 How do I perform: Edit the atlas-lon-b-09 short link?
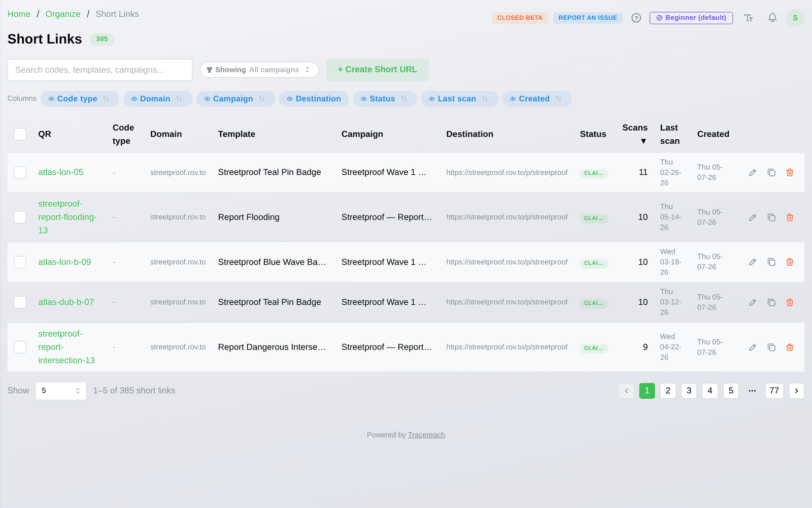753,262
